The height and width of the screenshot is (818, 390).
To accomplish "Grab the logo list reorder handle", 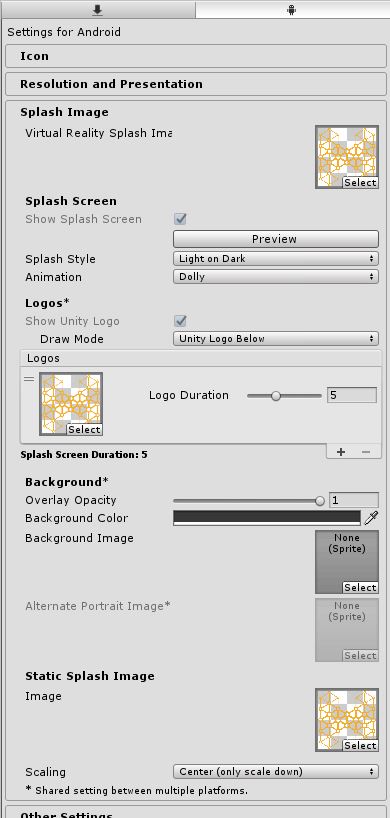I will click(x=29, y=379).
